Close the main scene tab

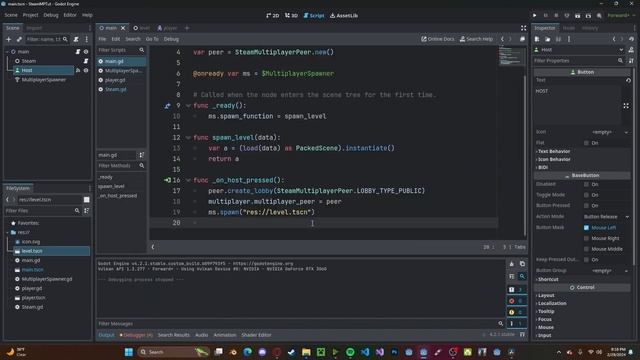123,28
